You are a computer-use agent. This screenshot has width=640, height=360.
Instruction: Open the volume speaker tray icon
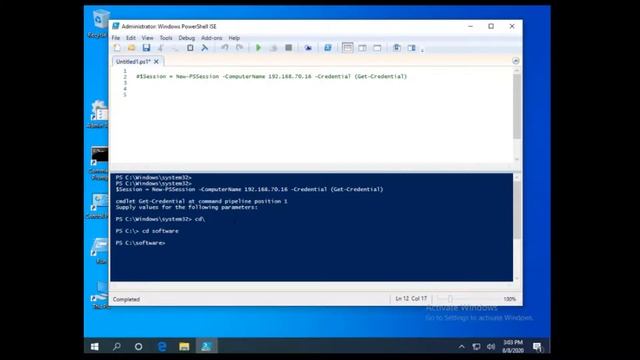coord(491,347)
